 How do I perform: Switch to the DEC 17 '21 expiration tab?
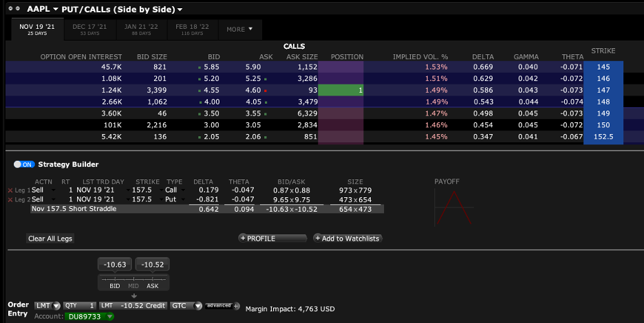[x=89, y=29]
